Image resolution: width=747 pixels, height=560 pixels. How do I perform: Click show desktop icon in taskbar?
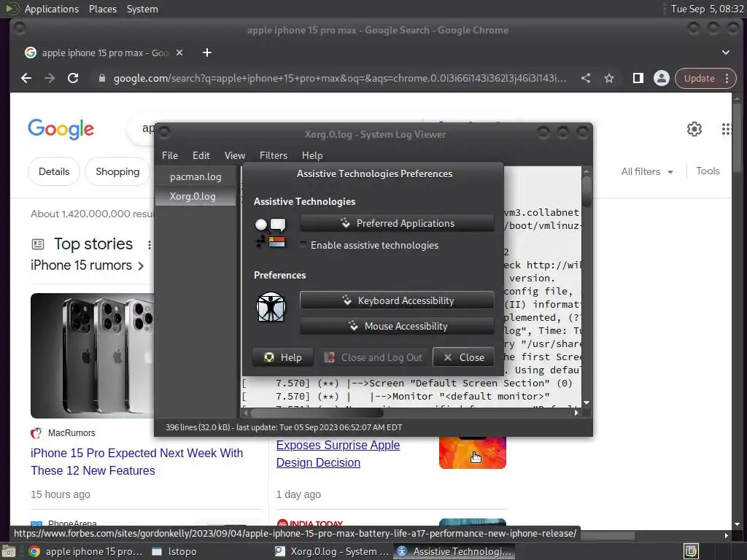(9, 551)
